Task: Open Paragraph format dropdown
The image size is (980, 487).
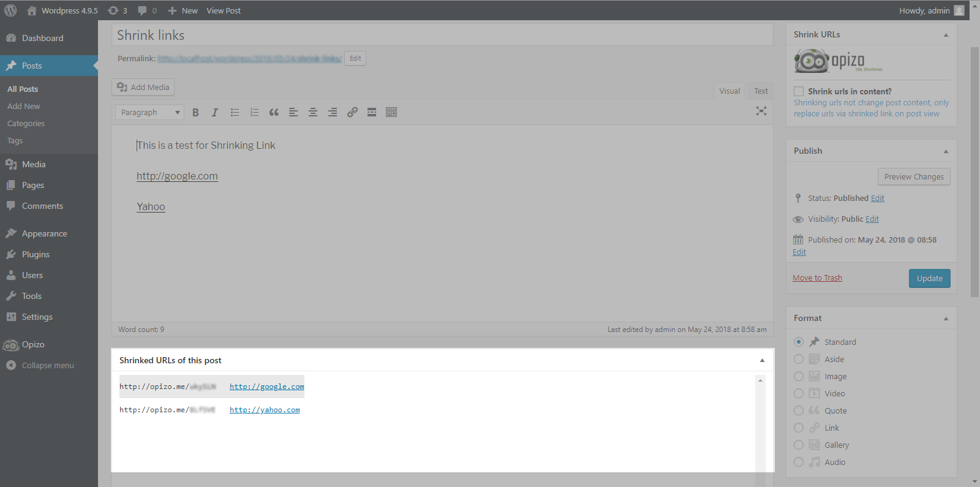Action: [150, 112]
